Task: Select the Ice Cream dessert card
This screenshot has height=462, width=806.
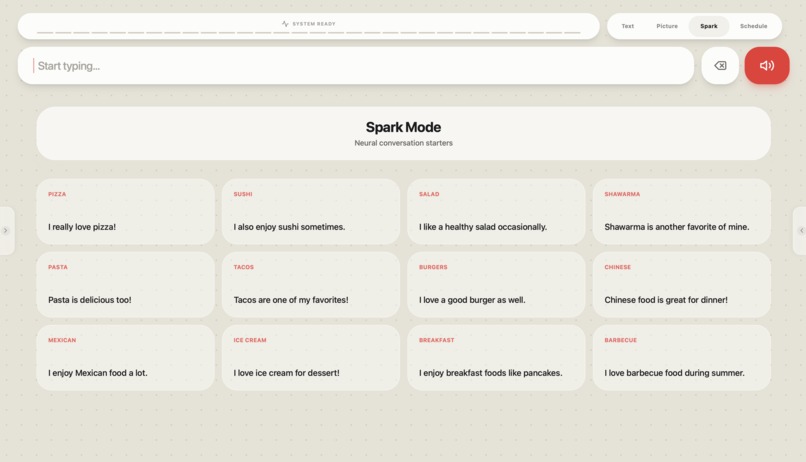Action: (311, 358)
